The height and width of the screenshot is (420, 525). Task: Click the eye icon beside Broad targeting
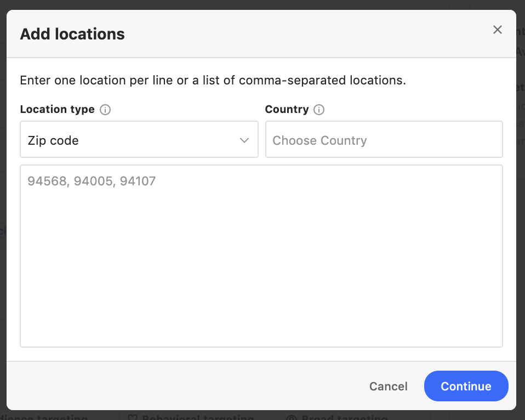click(x=291, y=417)
